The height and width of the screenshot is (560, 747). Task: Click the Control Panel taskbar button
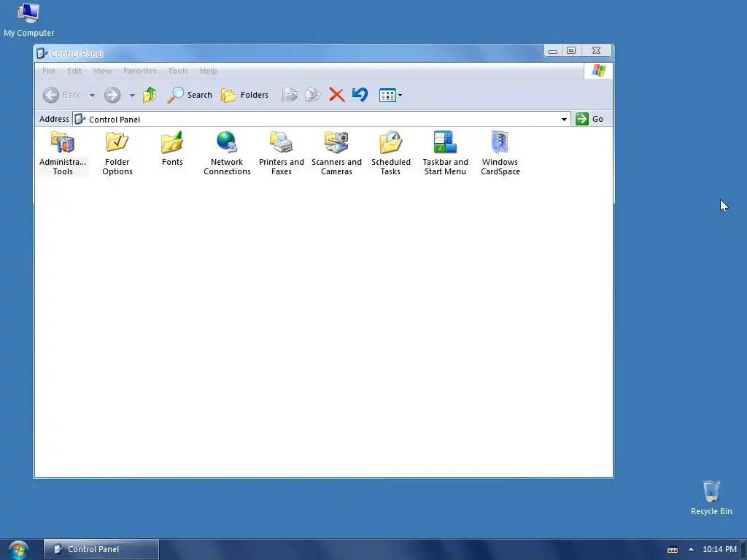pyautogui.click(x=101, y=549)
